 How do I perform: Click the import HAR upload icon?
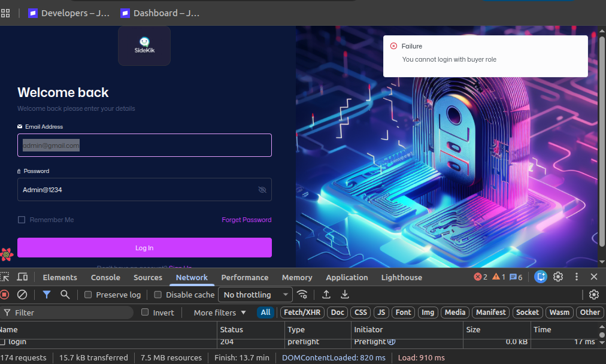point(326,295)
